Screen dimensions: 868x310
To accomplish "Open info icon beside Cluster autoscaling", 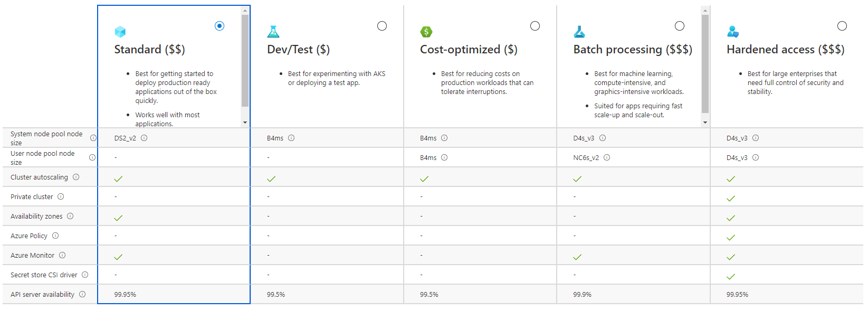I will point(76,177).
